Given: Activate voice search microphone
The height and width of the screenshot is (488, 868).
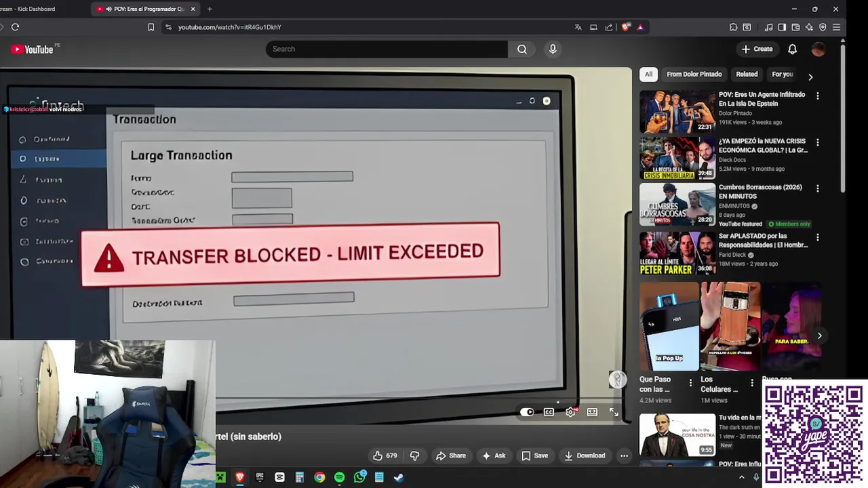Looking at the screenshot, I should point(553,49).
